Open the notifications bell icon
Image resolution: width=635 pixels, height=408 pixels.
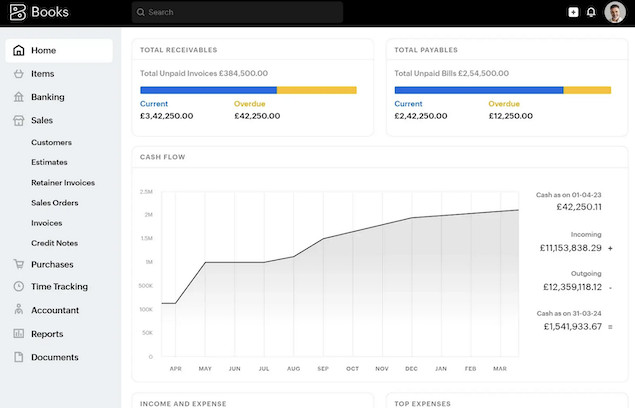coord(591,12)
